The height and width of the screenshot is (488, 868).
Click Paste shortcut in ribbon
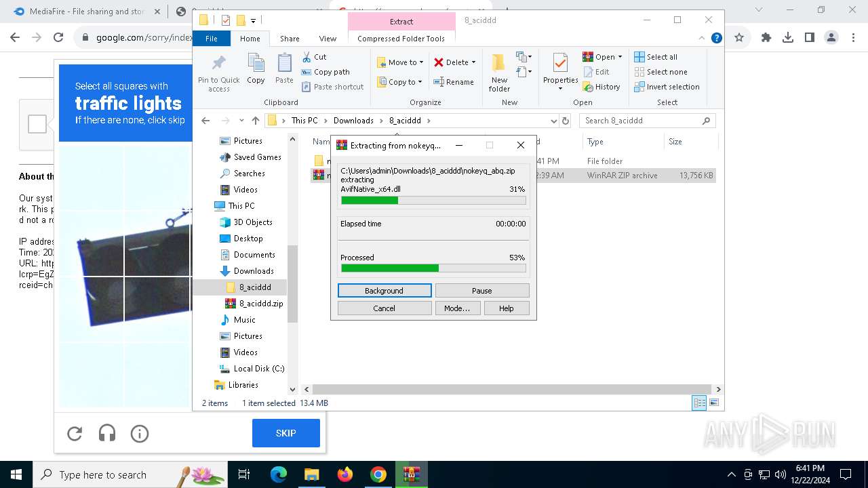click(x=333, y=87)
